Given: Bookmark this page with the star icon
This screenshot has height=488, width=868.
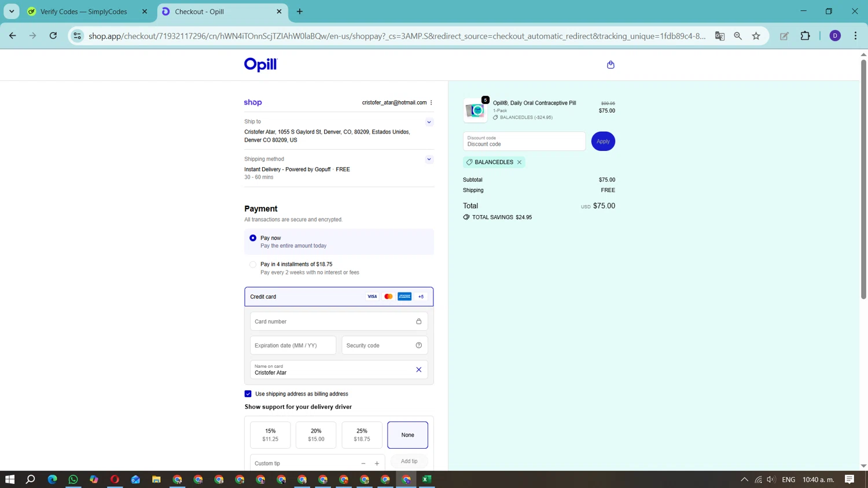Looking at the screenshot, I should tap(756, 36).
